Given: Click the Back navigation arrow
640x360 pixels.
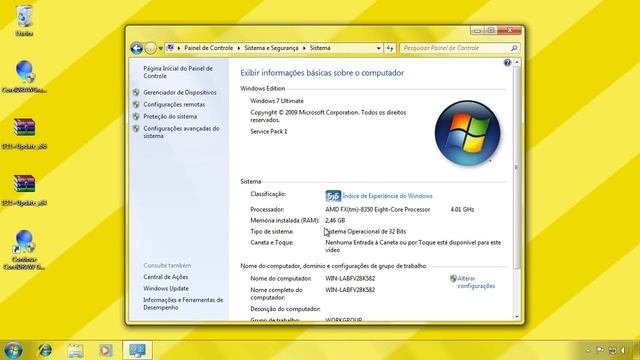Looking at the screenshot, I should click(136, 48).
